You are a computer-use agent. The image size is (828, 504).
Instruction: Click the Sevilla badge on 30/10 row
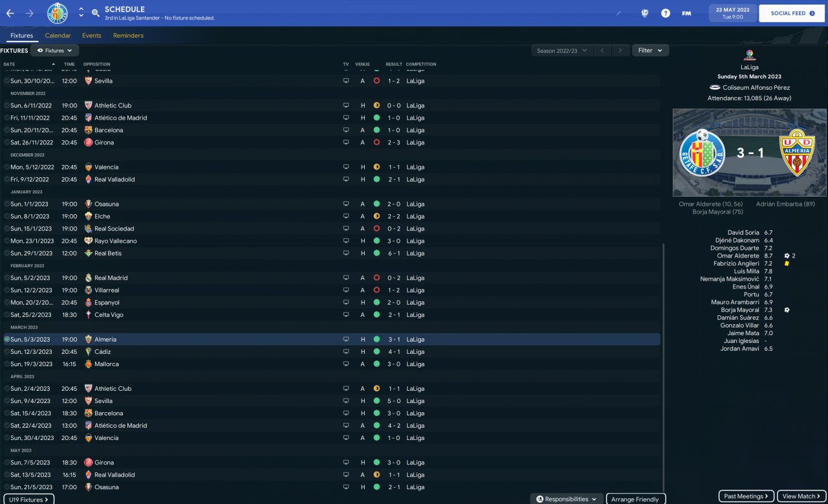point(89,81)
